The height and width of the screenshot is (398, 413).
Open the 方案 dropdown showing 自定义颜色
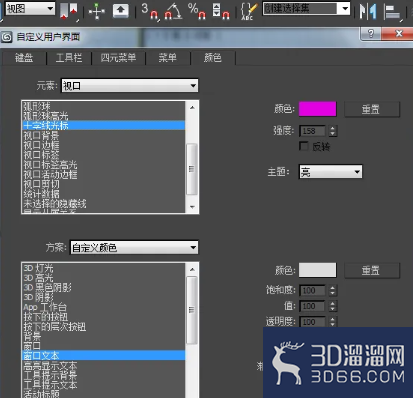pos(134,248)
